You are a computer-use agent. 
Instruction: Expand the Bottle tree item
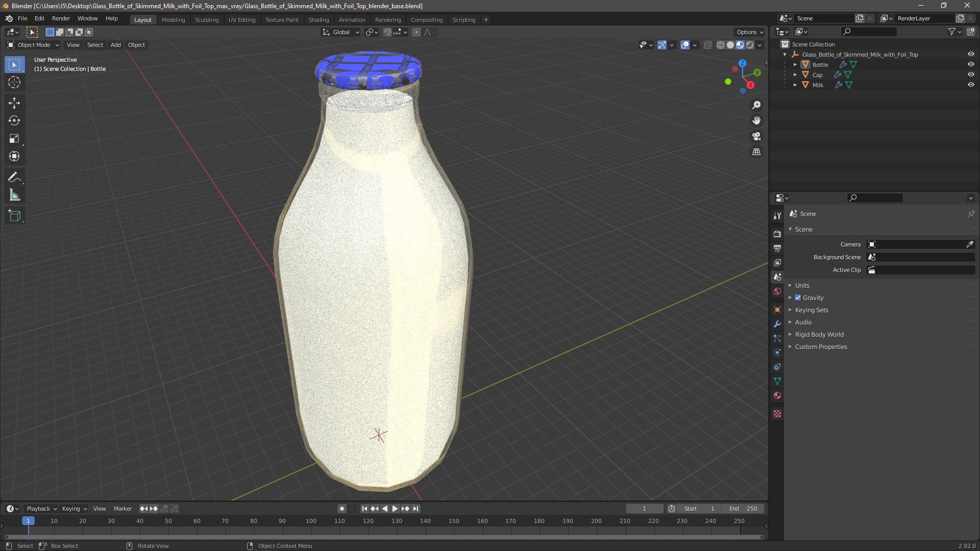pyautogui.click(x=795, y=64)
